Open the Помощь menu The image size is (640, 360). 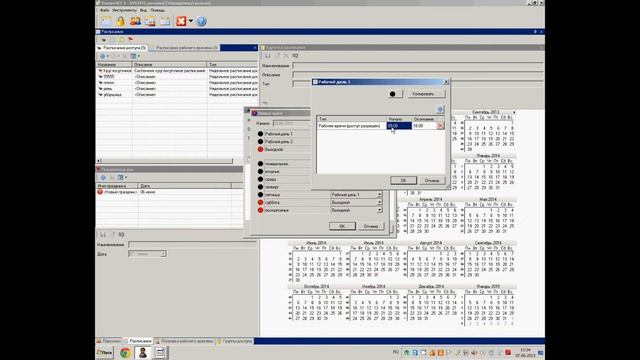(158, 10)
